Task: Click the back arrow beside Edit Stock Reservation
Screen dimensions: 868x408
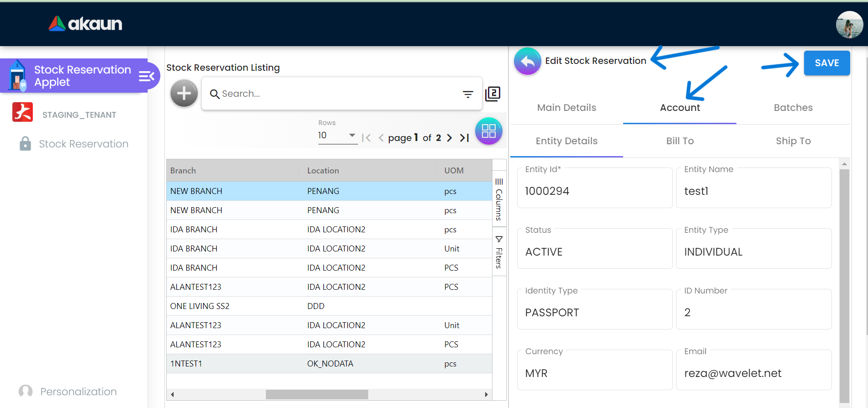Action: [x=527, y=61]
